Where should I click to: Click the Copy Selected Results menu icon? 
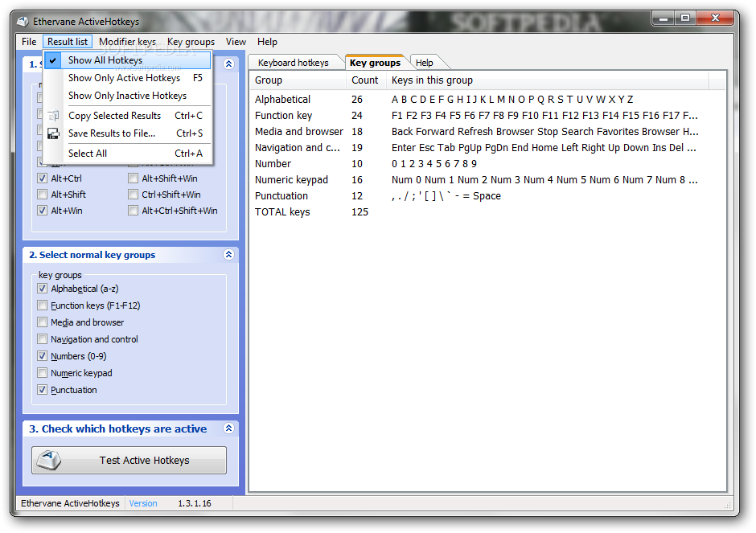(53, 116)
